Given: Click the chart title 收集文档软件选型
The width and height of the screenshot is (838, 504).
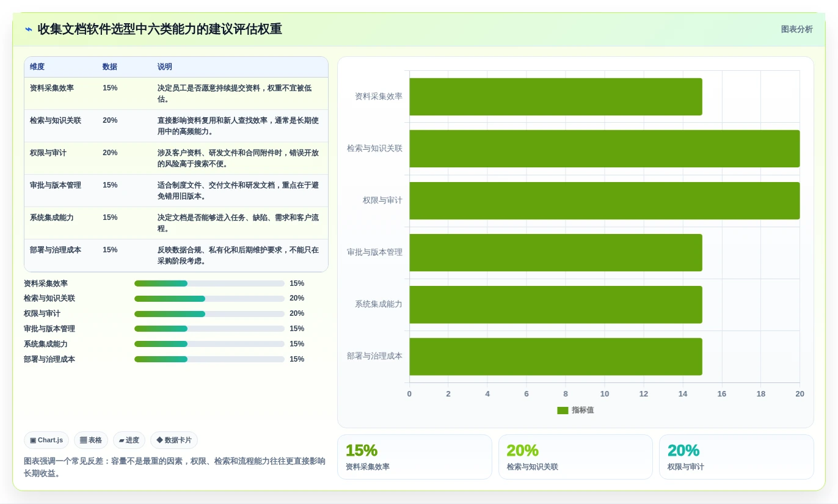Looking at the screenshot, I should (159, 29).
